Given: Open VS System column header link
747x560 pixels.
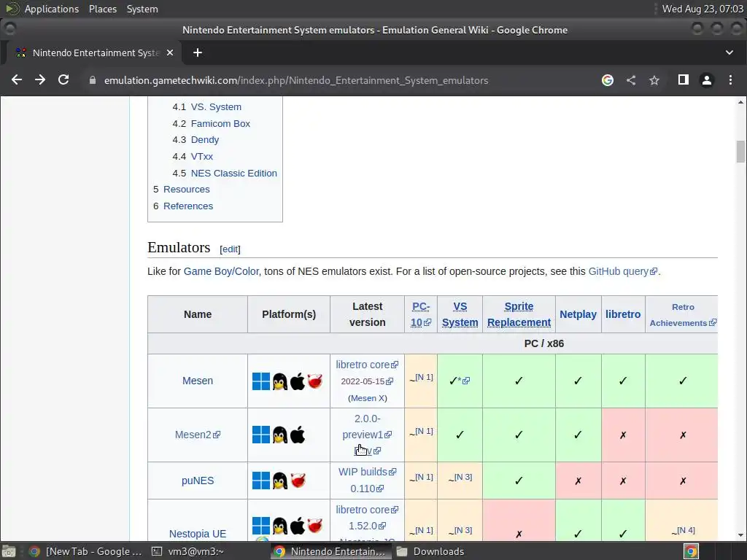Looking at the screenshot, I should pos(460,314).
